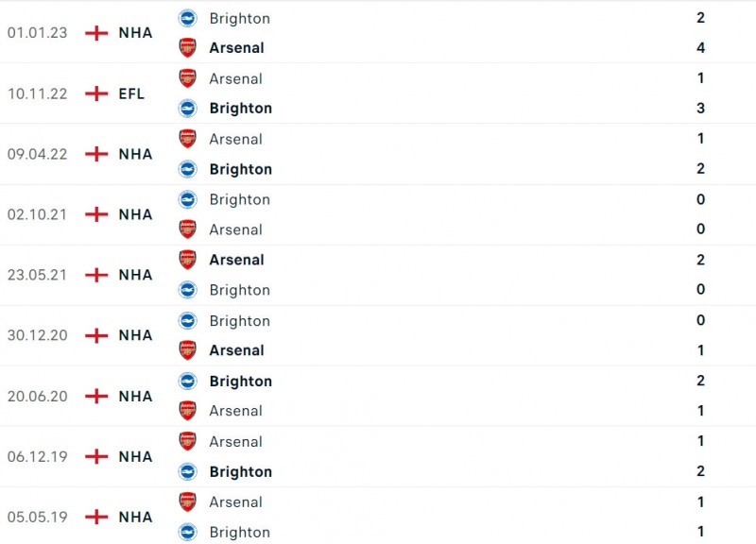Click Brighton crest in 30.12.20 match

187,320
